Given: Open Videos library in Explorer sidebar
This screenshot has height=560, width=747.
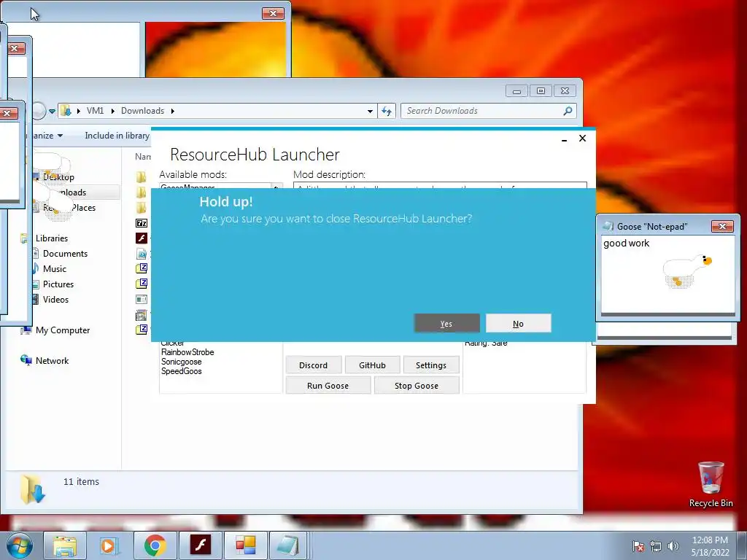Looking at the screenshot, I should (x=55, y=299).
